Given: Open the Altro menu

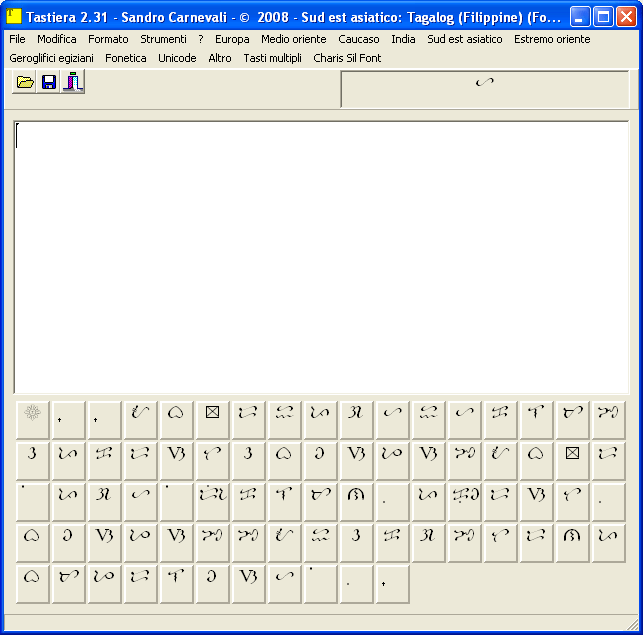Looking at the screenshot, I should click(220, 58).
